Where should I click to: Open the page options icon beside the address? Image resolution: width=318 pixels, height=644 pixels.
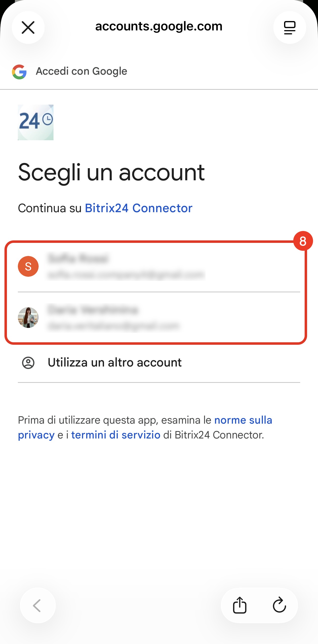pyautogui.click(x=290, y=27)
